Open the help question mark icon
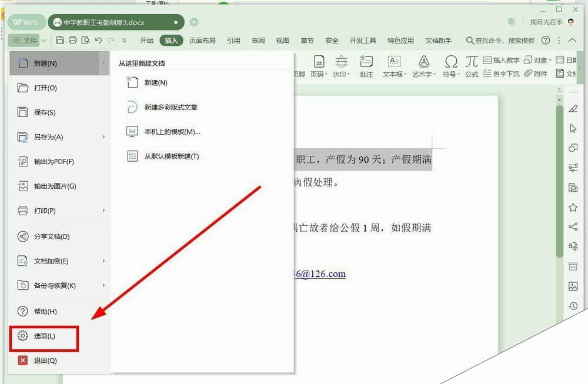The width and height of the screenshot is (588, 384). pyautogui.click(x=546, y=40)
